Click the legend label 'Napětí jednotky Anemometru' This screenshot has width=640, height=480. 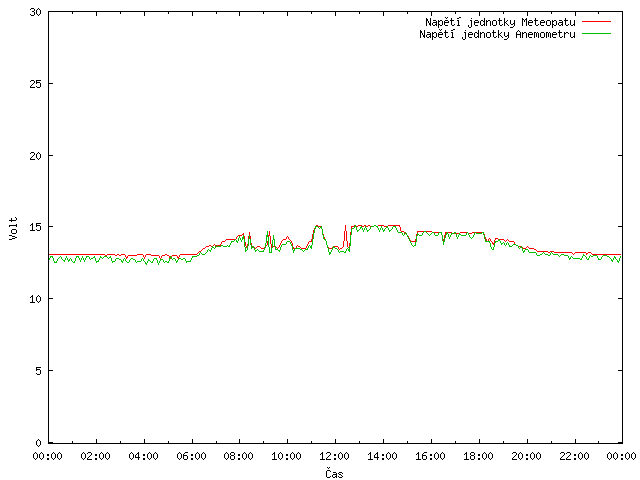(x=497, y=34)
